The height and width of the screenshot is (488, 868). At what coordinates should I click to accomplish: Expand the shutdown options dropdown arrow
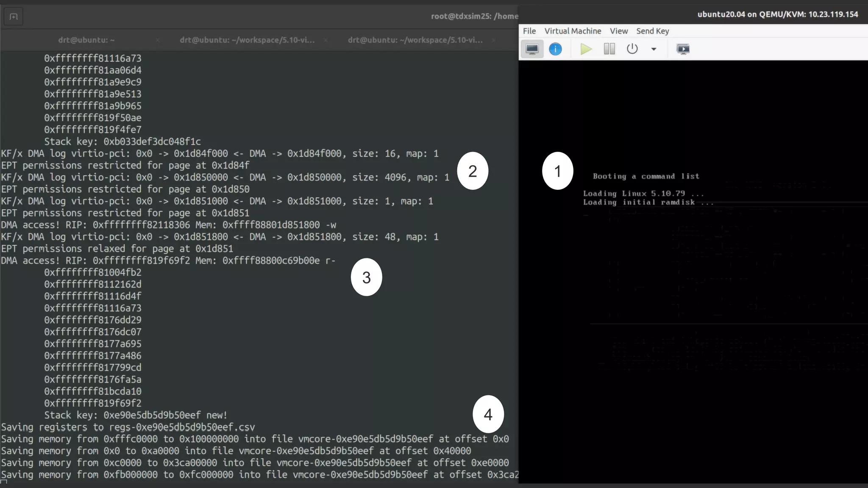click(654, 49)
